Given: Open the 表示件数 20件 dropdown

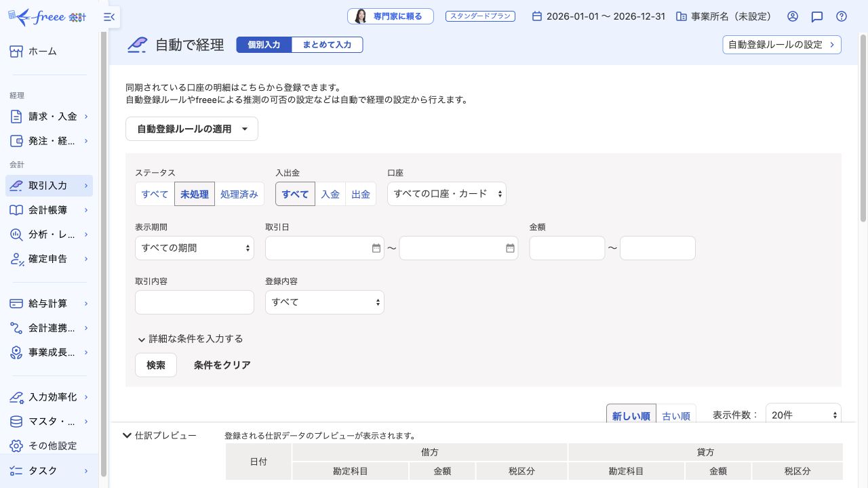Looking at the screenshot, I should [x=804, y=415].
